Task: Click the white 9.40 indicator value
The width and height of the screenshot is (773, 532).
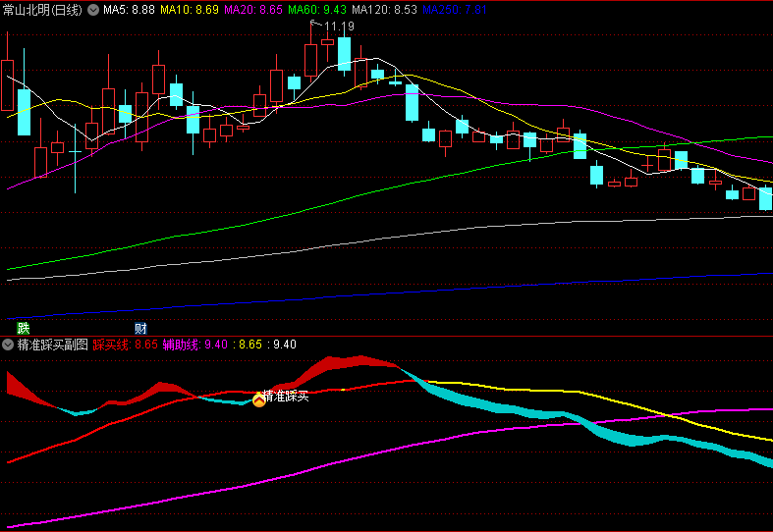Action: tap(285, 345)
